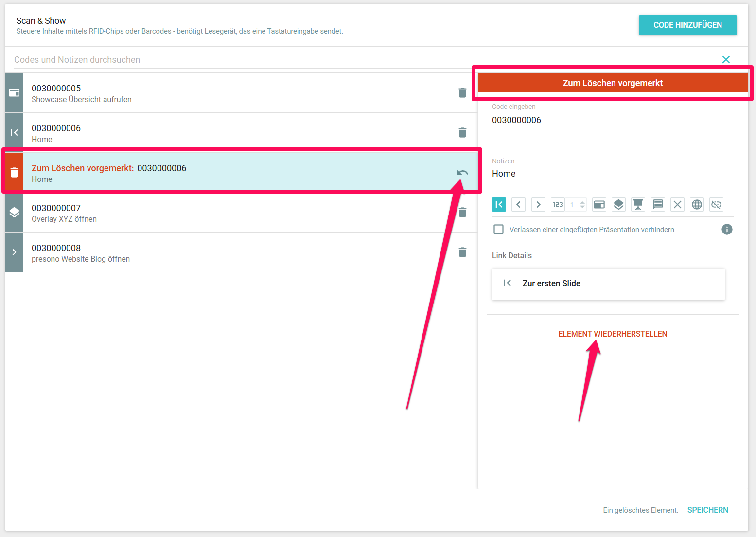Viewport: 756px width, 537px height.
Task: Select the 123 slide number link type
Action: click(558, 205)
